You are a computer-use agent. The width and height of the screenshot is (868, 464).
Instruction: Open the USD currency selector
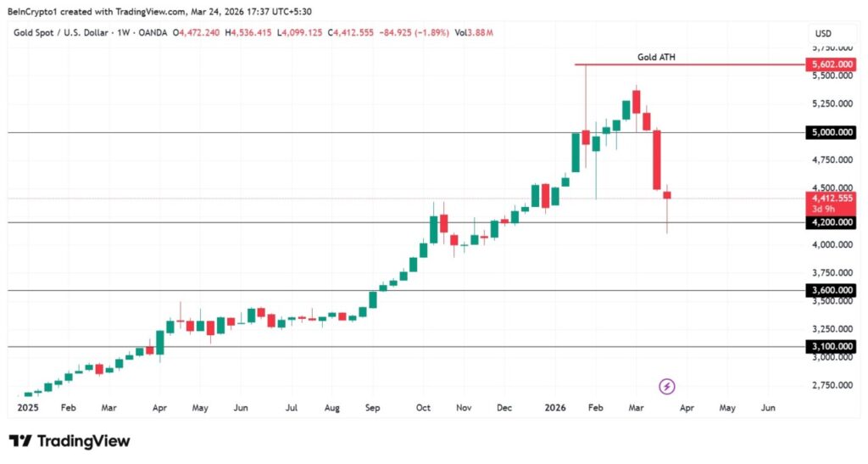pyautogui.click(x=822, y=34)
